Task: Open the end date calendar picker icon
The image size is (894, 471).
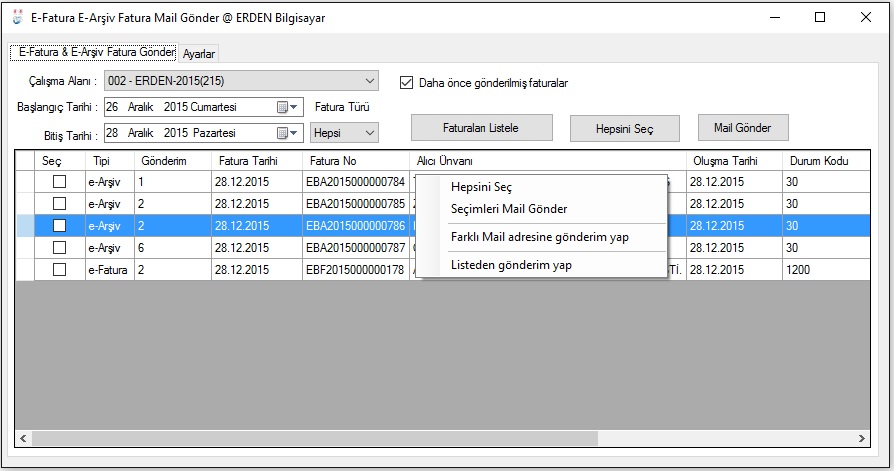Action: (x=284, y=133)
